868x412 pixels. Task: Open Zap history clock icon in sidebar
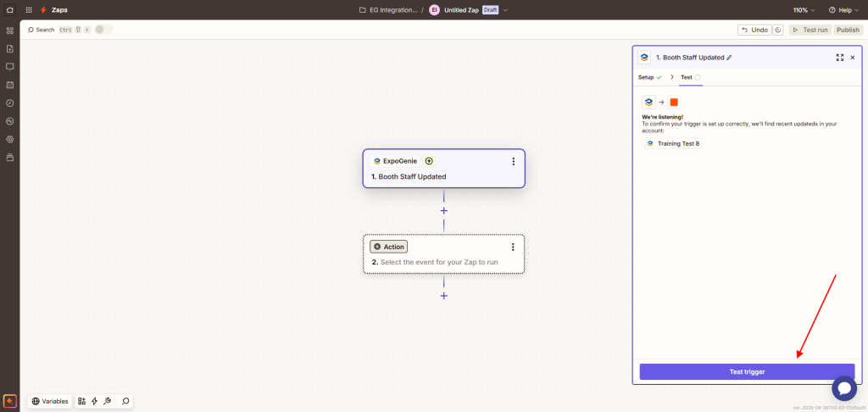(10, 103)
